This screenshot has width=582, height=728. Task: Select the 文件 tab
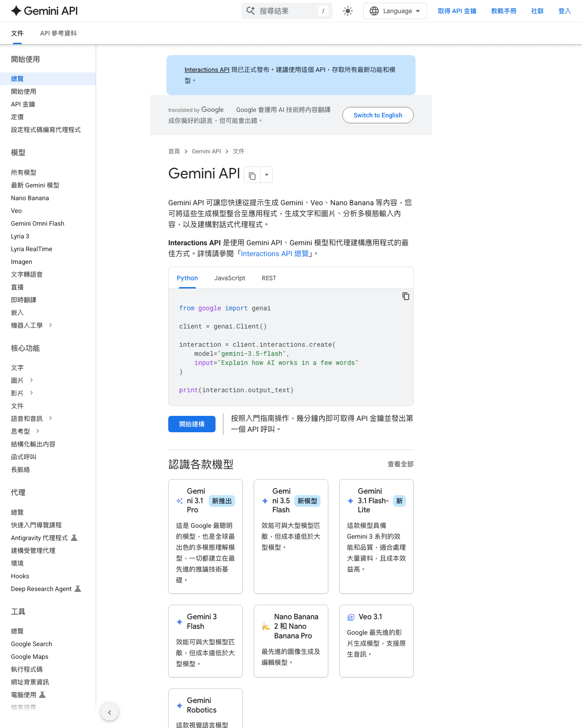click(x=17, y=33)
